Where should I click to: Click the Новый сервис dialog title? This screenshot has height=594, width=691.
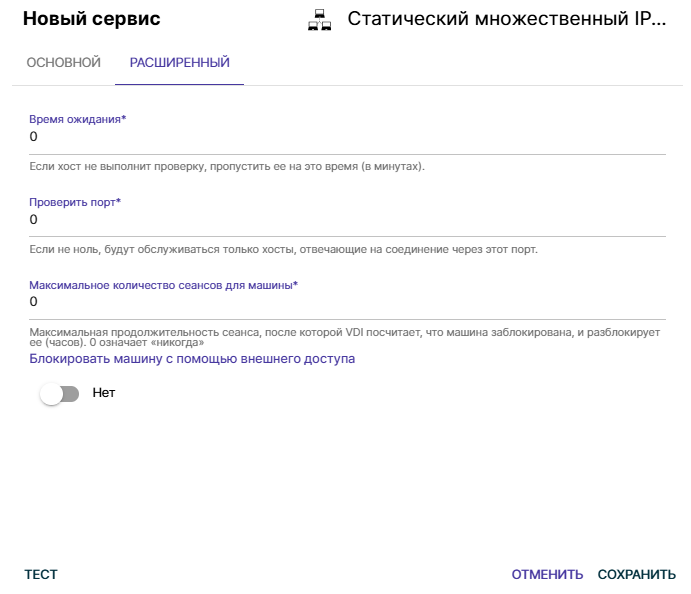pos(92,19)
